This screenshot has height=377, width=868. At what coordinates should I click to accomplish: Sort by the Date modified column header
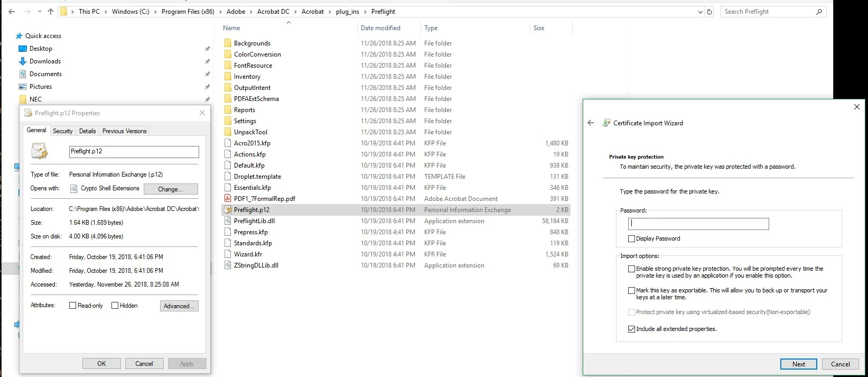pos(388,28)
